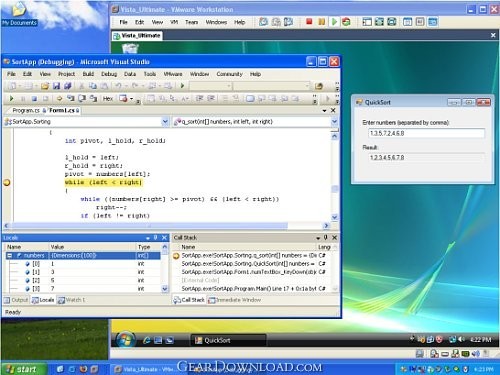Viewport: 500px width, 375px height.
Task: Open the breakpoints window dropdown arrow
Action: (x=131, y=99)
